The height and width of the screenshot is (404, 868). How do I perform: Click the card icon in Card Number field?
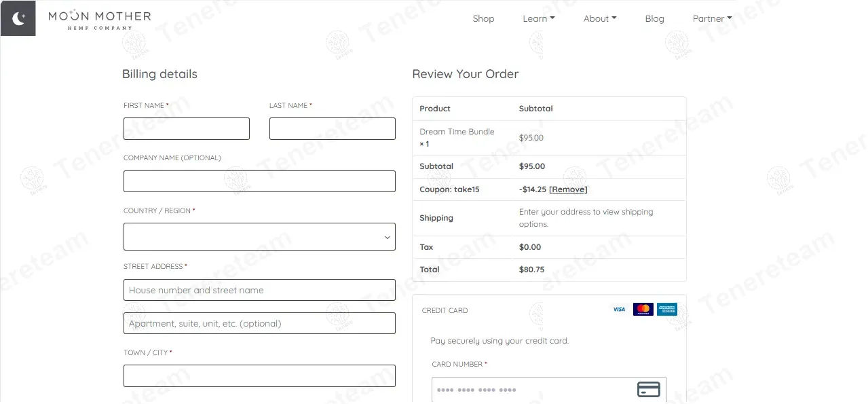pyautogui.click(x=649, y=390)
